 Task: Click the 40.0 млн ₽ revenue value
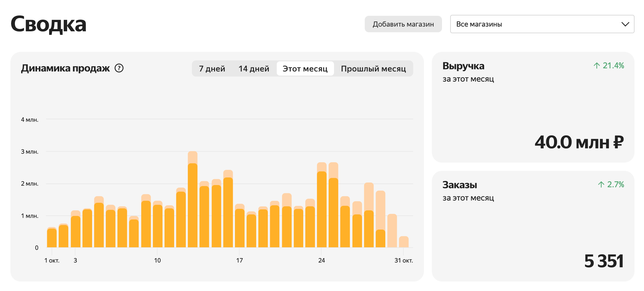click(x=579, y=142)
